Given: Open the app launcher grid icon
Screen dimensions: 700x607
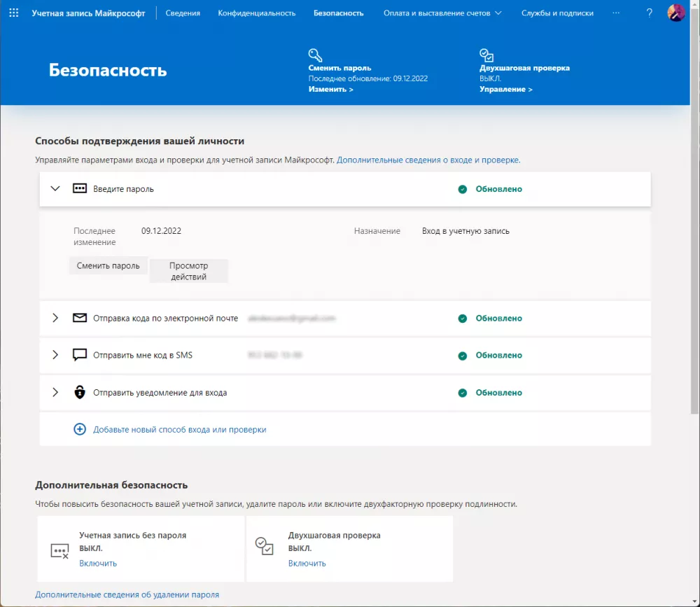Looking at the screenshot, I should pyautogui.click(x=13, y=13).
